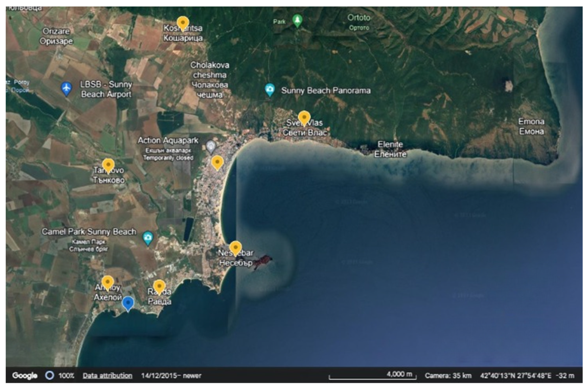
Task: Click the grey Action Aquapark marker
Action: pos(211,146)
